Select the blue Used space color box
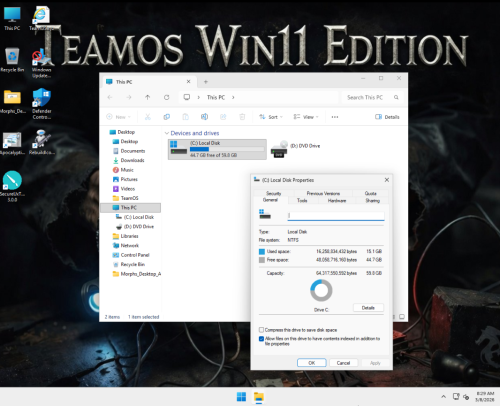The image size is (500, 406). click(262, 251)
